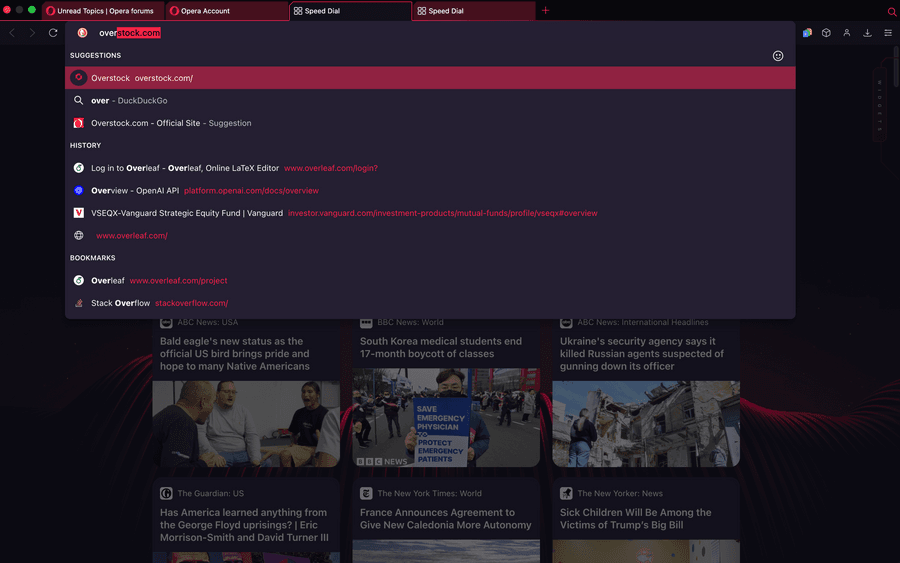Go forward using the forward arrow
This screenshot has width=900, height=563.
click(x=32, y=33)
